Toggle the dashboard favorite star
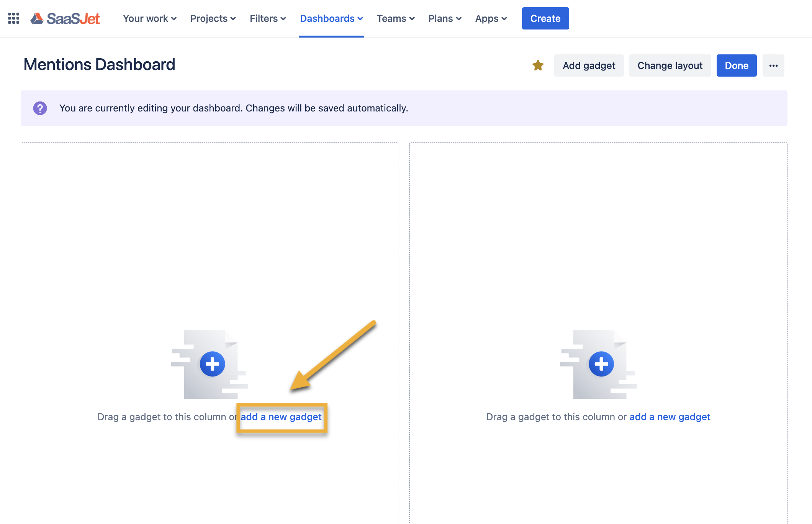 coord(538,65)
